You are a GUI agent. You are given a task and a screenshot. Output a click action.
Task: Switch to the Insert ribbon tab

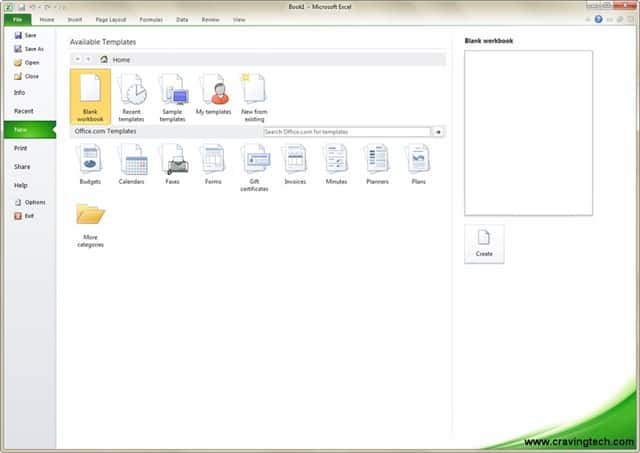point(75,20)
